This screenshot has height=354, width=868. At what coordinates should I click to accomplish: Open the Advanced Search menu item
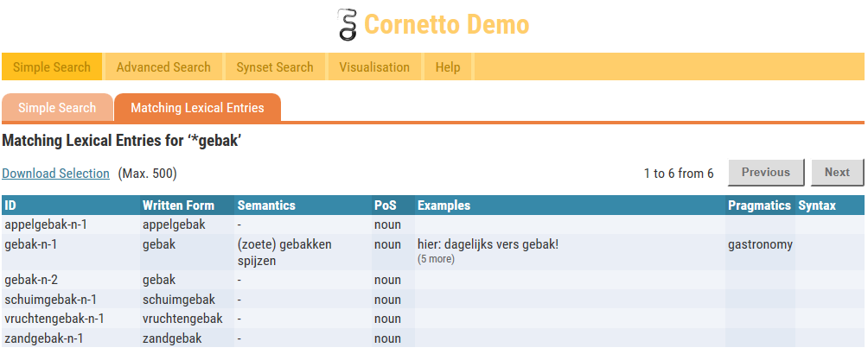coord(163,67)
